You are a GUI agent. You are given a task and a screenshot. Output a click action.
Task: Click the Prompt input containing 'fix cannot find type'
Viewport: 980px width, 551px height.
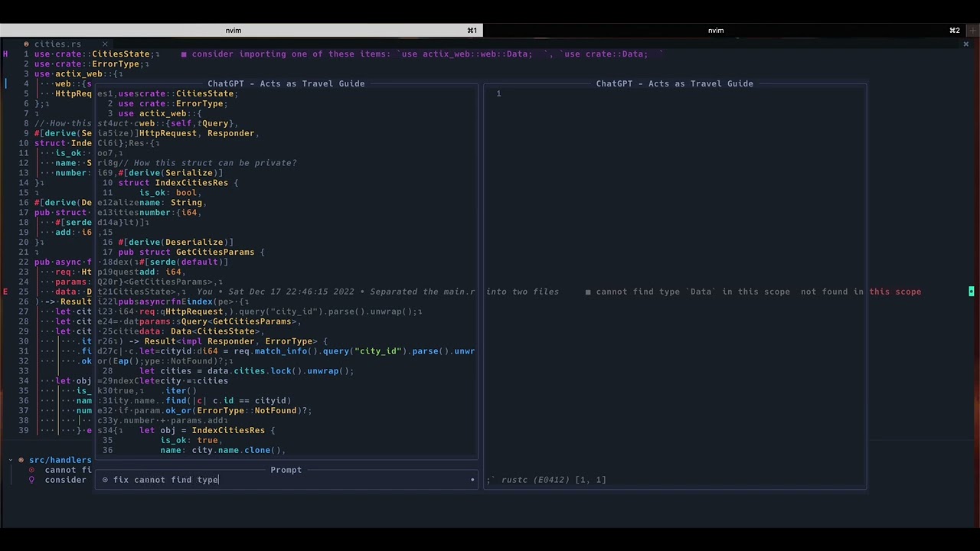(x=286, y=480)
